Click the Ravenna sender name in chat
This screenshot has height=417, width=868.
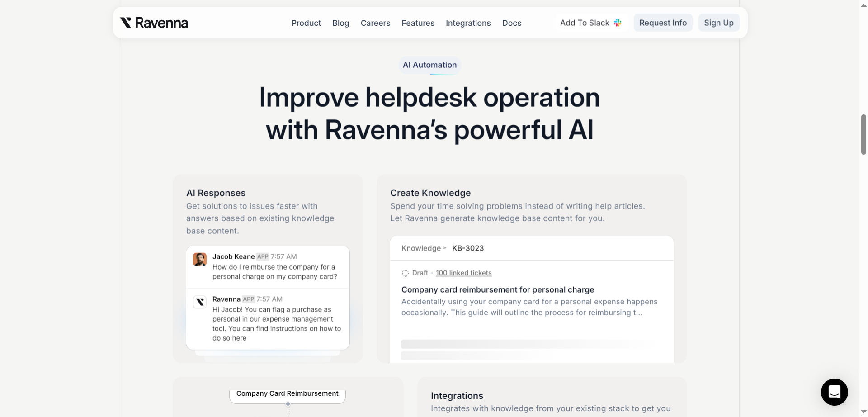click(x=226, y=299)
